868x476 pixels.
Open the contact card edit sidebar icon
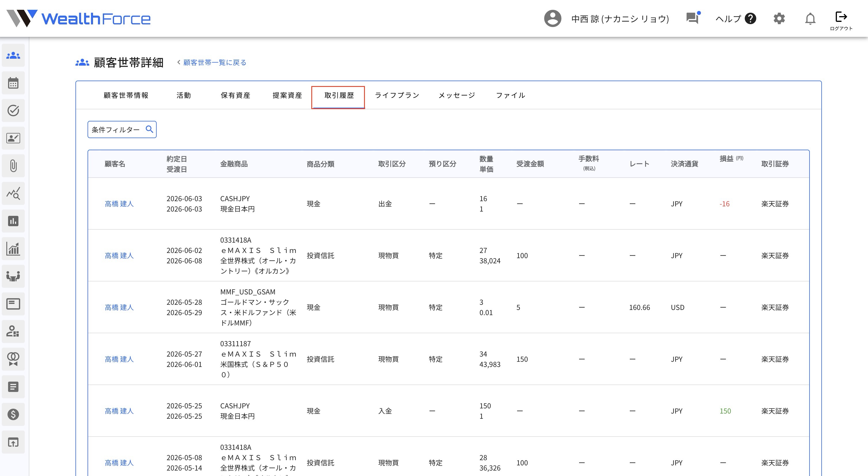(13, 138)
